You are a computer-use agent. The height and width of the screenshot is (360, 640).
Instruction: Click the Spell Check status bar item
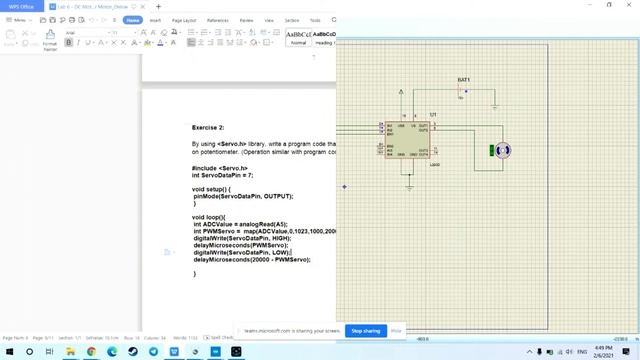tap(219, 338)
